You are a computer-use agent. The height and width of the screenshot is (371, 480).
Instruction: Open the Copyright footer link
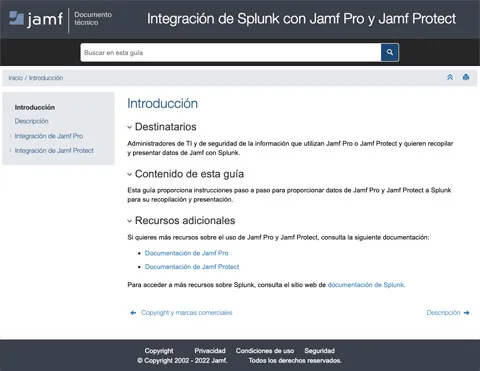(x=159, y=351)
